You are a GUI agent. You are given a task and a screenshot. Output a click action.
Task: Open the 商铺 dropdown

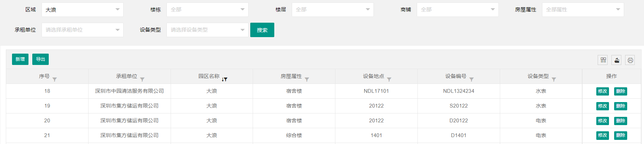click(x=458, y=10)
